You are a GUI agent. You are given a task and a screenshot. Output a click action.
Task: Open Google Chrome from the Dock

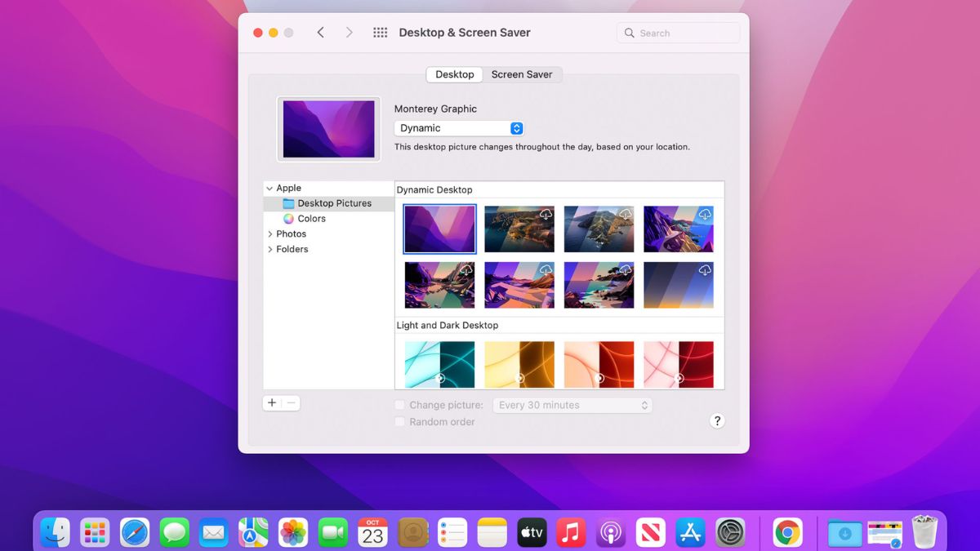point(786,531)
